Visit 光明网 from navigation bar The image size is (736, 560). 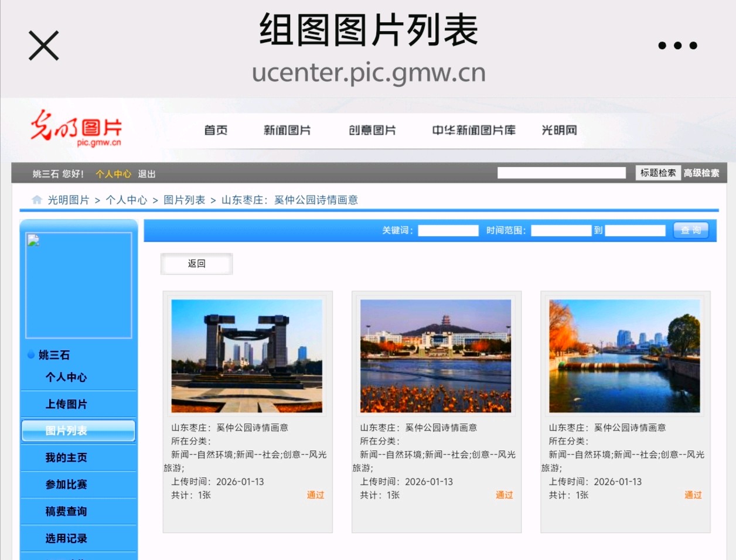[559, 130]
